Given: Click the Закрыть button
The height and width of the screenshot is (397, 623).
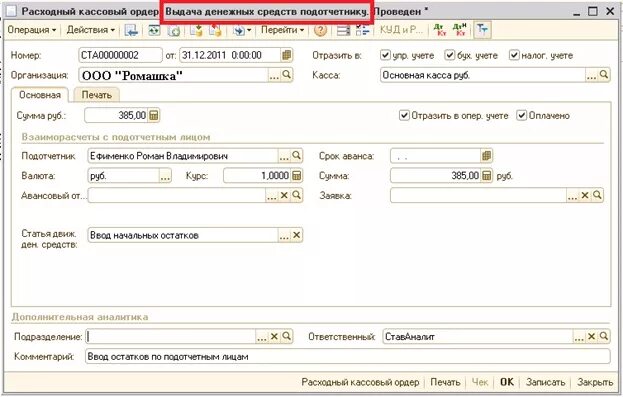Looking at the screenshot, I should (595, 382).
